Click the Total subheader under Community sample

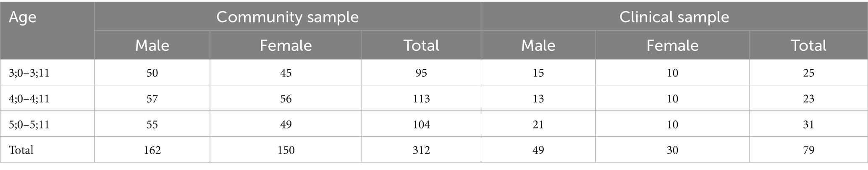pos(421,45)
